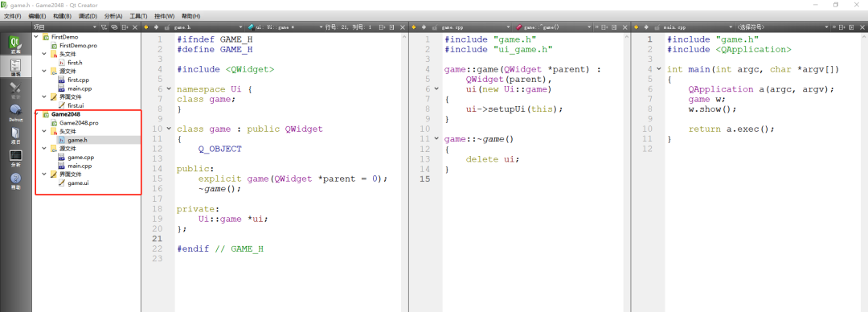Open the 编辑(E) menu
Screen dimensions: 868x312
38,16
